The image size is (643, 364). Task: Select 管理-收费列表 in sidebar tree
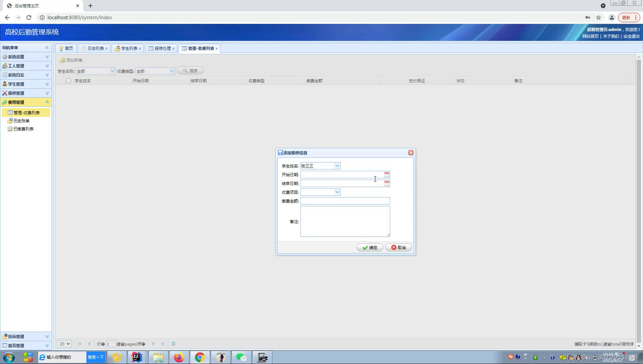tap(26, 113)
